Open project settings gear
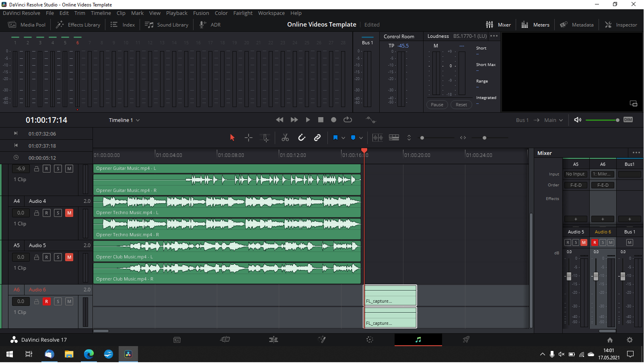The height and width of the screenshot is (363, 644). coord(630,340)
